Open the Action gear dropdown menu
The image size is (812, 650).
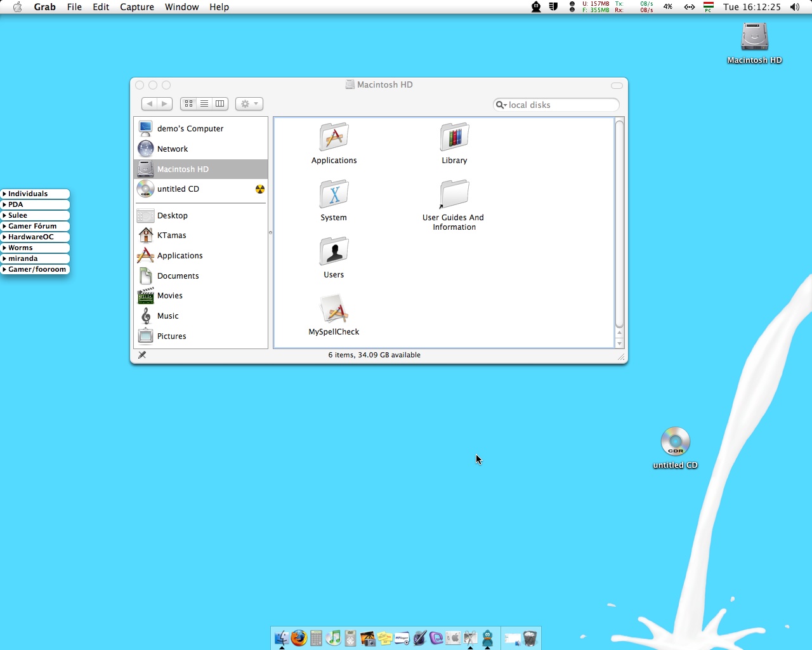coord(249,103)
